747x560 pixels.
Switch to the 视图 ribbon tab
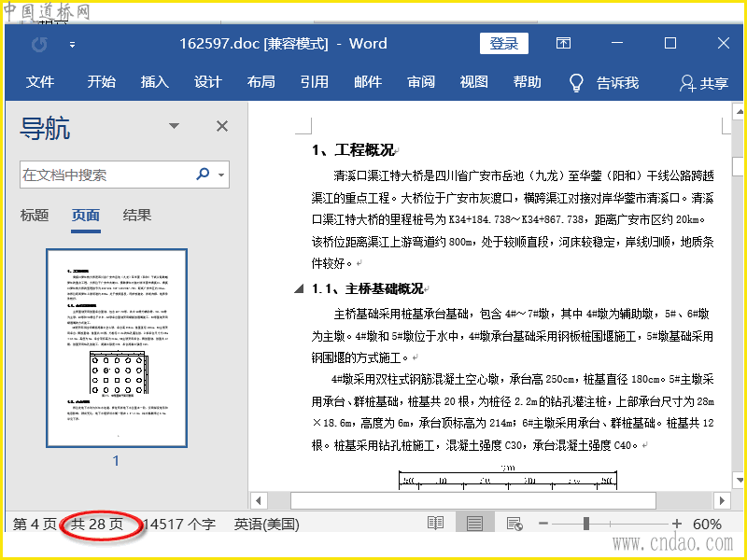point(474,82)
